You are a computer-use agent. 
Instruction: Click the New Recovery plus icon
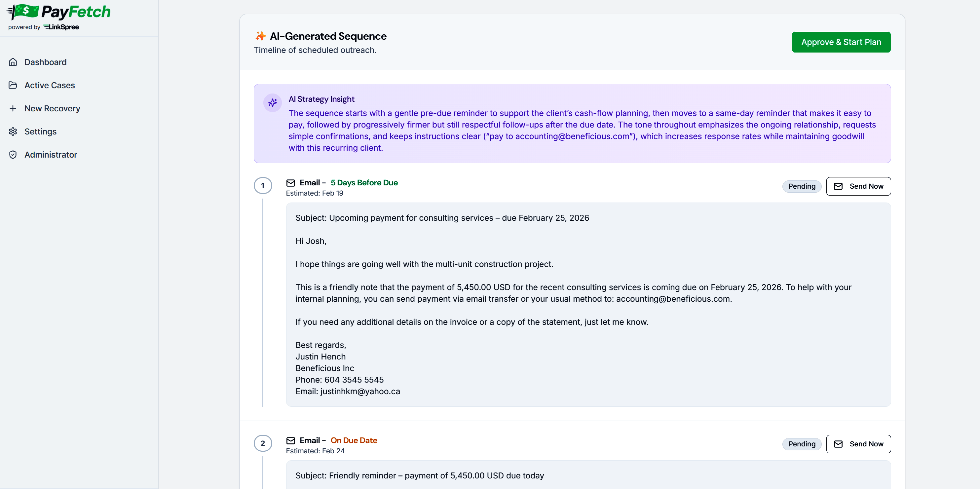tap(13, 108)
